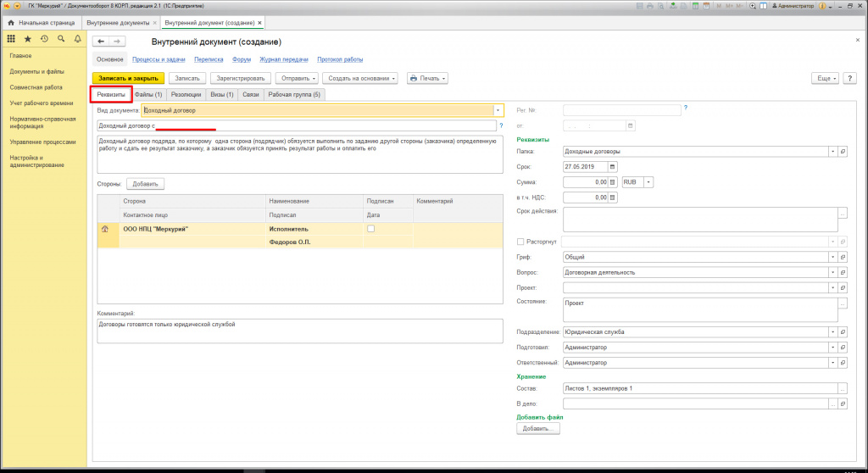868x473 pixels.
Task: Open calculator for the Сумма field
Action: [614, 181]
